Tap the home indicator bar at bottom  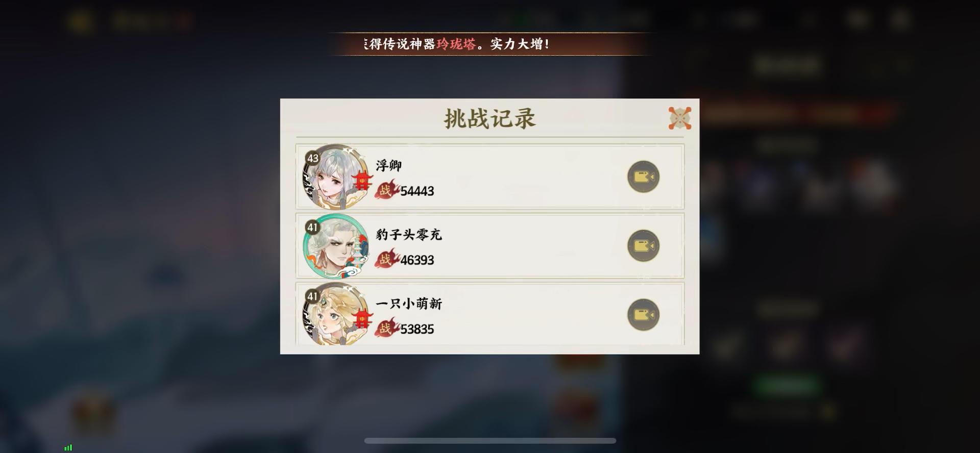tap(490, 441)
